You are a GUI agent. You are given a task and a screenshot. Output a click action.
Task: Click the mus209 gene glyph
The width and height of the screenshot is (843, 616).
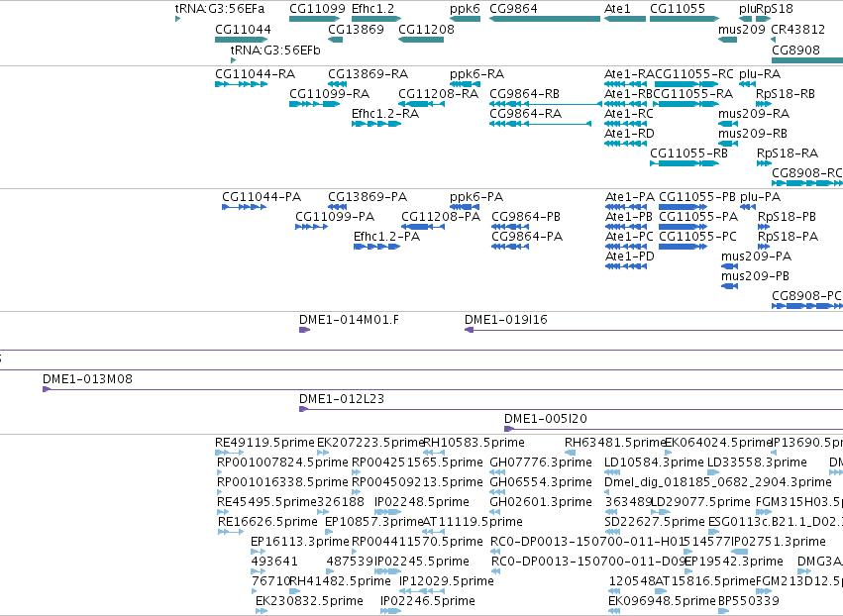[727, 40]
